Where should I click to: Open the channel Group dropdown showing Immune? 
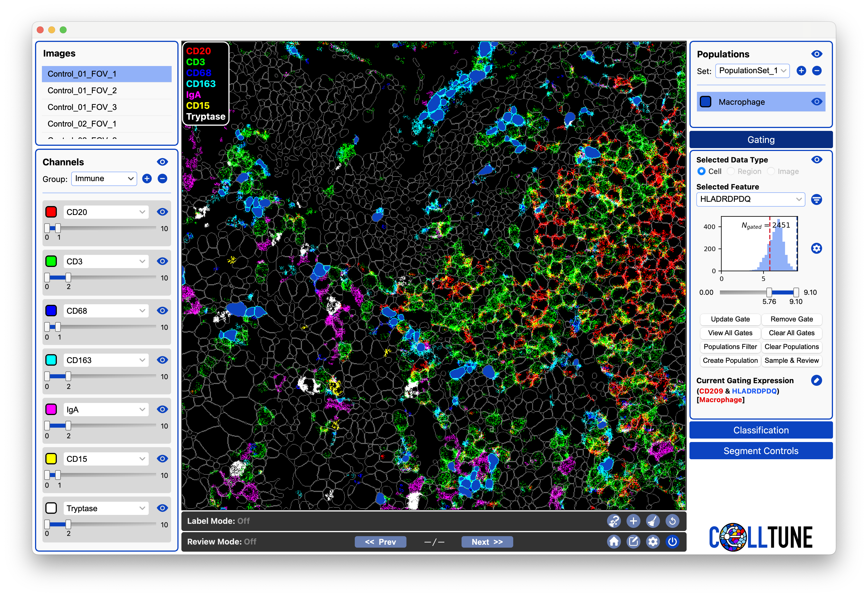click(104, 179)
